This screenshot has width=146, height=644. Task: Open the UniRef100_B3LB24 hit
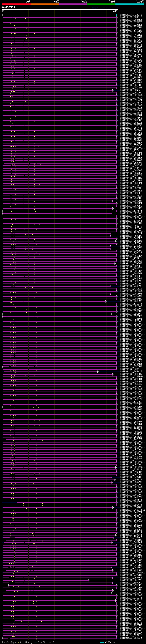click(x=131, y=233)
